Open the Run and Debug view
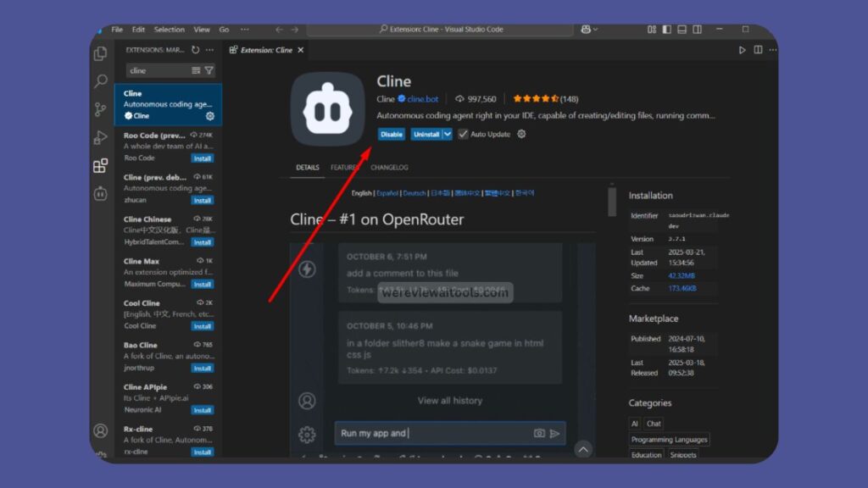Screen dimensions: 868x488 (x=100, y=137)
